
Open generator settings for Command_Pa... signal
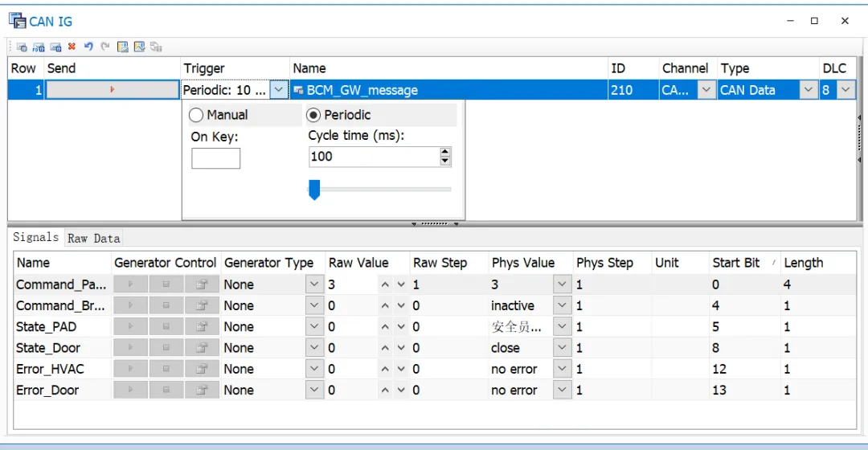point(202,284)
